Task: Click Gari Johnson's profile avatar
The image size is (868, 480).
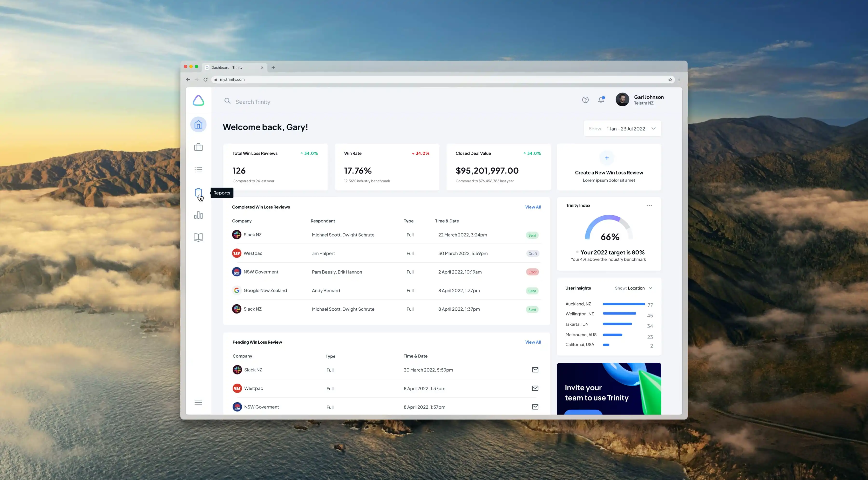Action: tap(622, 100)
